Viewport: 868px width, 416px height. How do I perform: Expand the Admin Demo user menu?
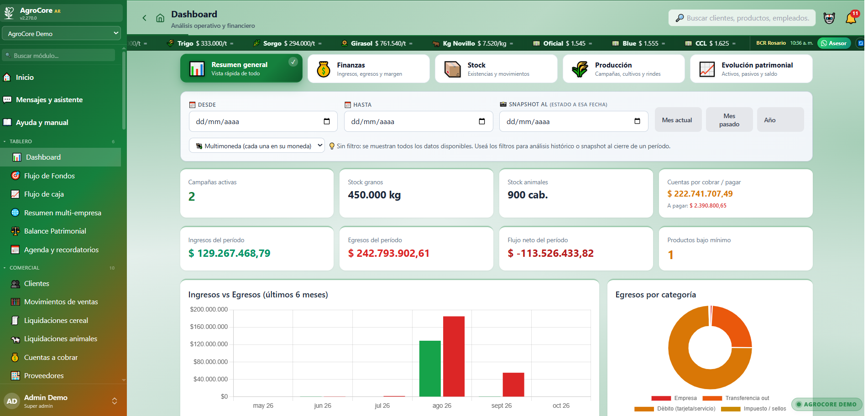(x=62, y=401)
